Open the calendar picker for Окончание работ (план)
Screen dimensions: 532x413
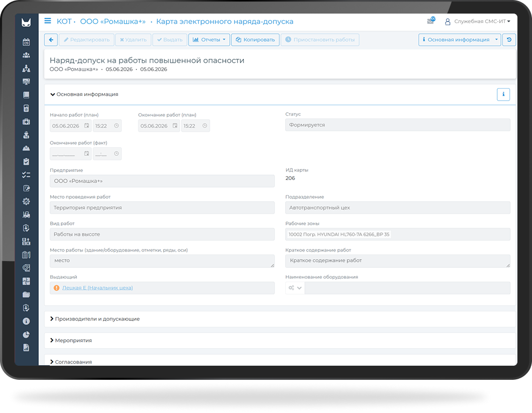[x=175, y=126]
